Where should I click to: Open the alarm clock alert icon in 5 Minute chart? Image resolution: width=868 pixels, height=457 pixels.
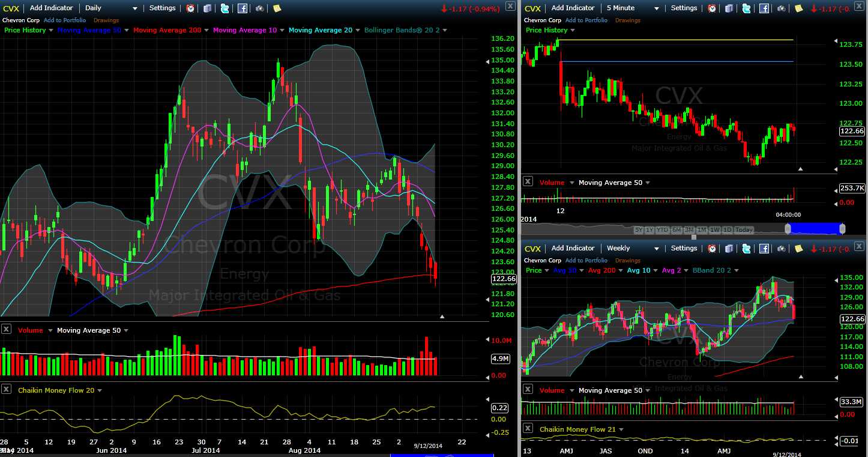pos(712,8)
